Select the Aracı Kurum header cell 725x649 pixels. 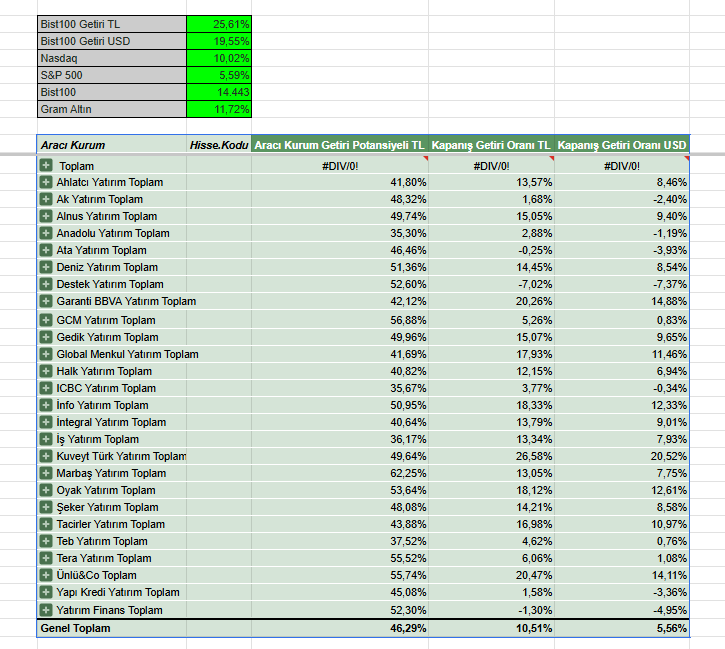tap(112, 145)
